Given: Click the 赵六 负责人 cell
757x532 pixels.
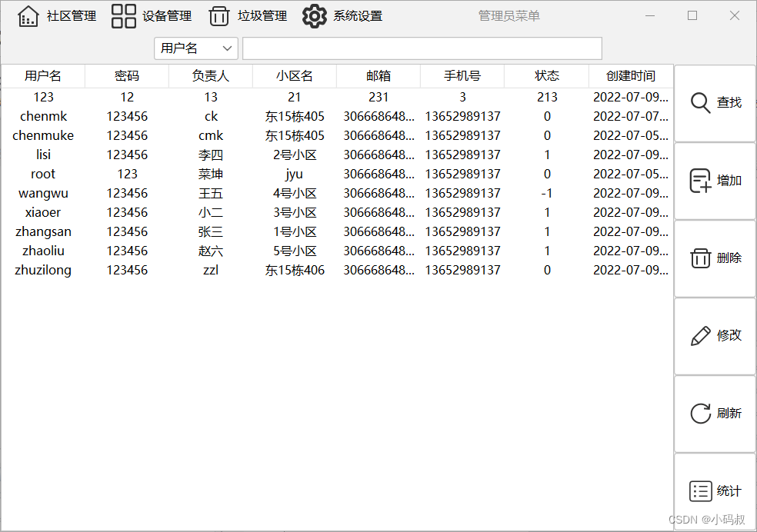Looking at the screenshot, I should tap(211, 251).
